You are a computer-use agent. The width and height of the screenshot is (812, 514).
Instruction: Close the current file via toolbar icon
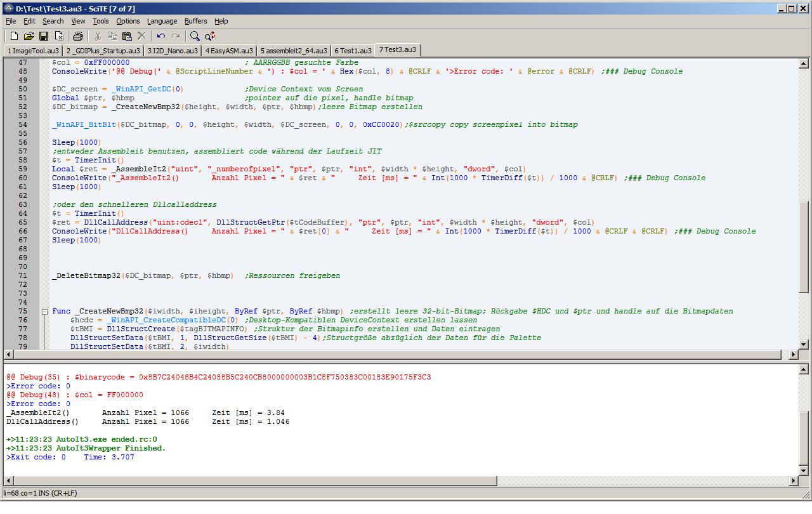(59, 36)
